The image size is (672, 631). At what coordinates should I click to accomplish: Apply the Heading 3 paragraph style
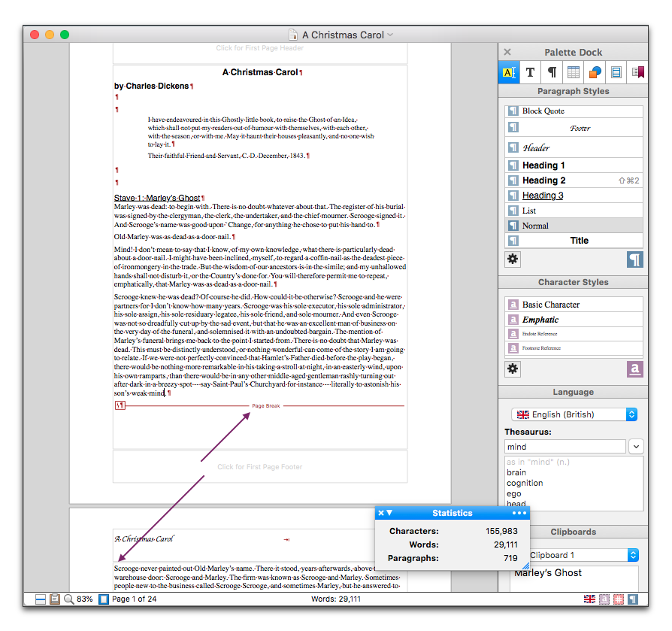pyautogui.click(x=574, y=196)
